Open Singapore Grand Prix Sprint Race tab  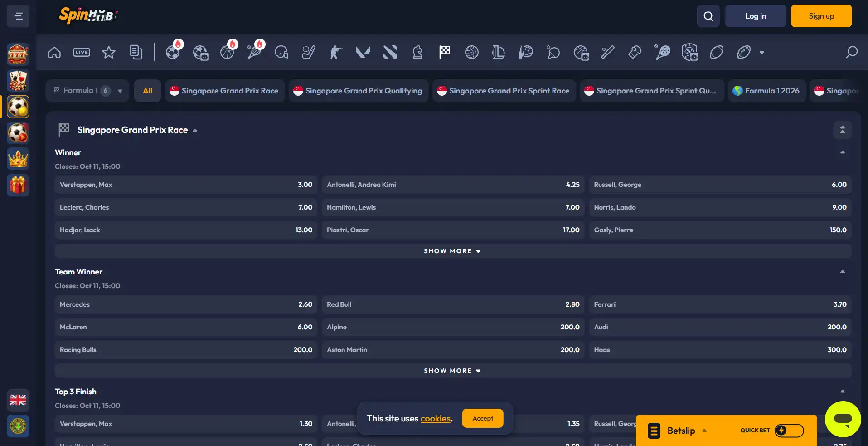[x=504, y=91]
